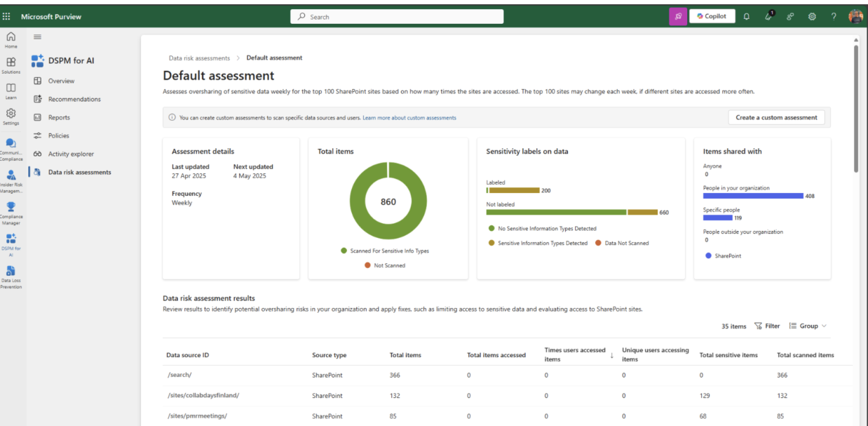This screenshot has height=426, width=868.
Task: Open Settings in the left rail
Action: tap(11, 117)
